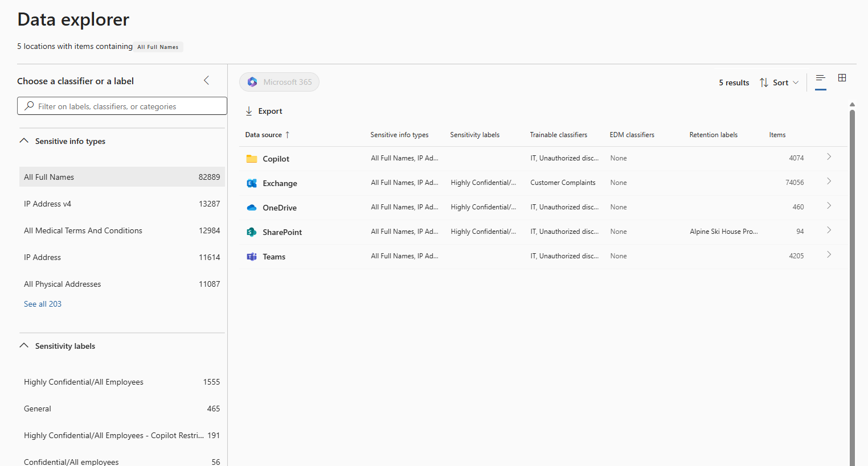
Task: Click the OneDrive cloud icon
Action: tap(251, 208)
